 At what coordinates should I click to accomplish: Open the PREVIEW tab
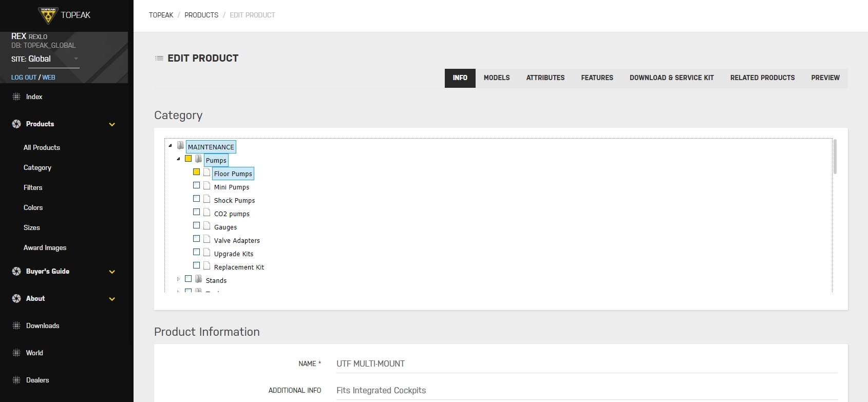tap(825, 78)
